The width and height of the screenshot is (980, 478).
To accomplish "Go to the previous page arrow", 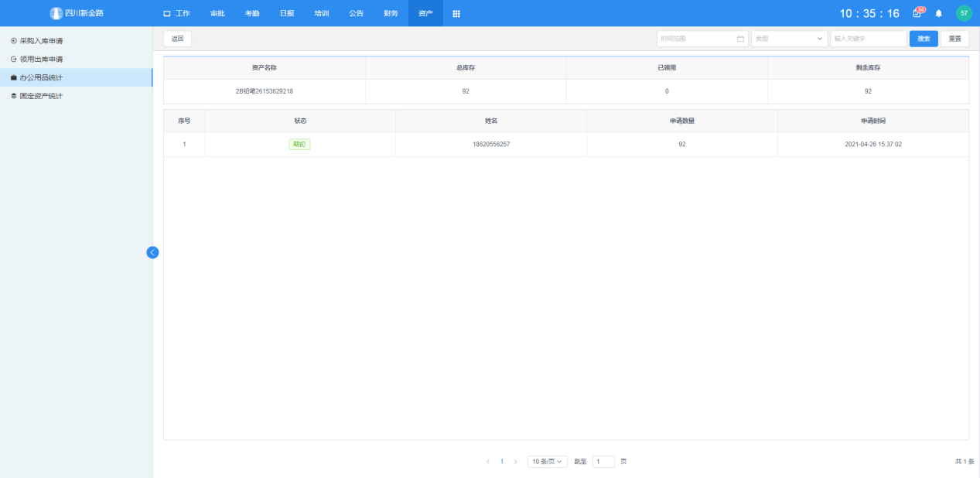I will 488,462.
